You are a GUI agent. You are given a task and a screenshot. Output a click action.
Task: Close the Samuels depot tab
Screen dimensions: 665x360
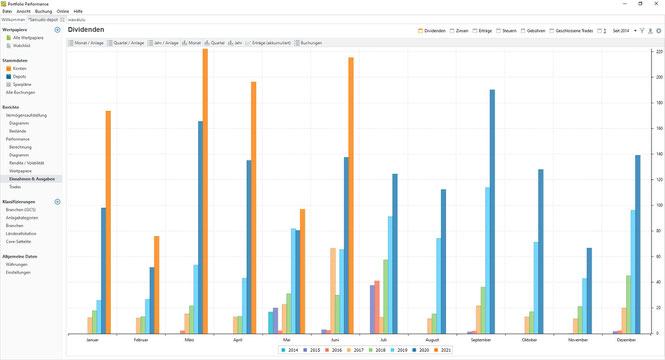point(62,20)
